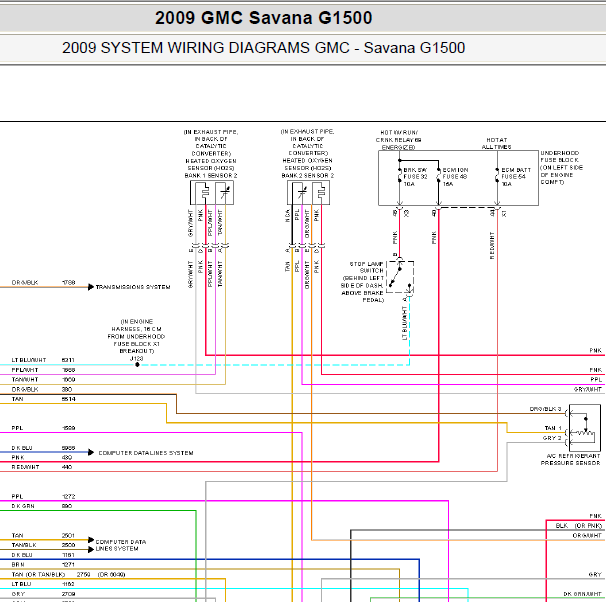The width and height of the screenshot is (606, 602).
Task: Click the "J123" splice label
Action: (x=136, y=358)
